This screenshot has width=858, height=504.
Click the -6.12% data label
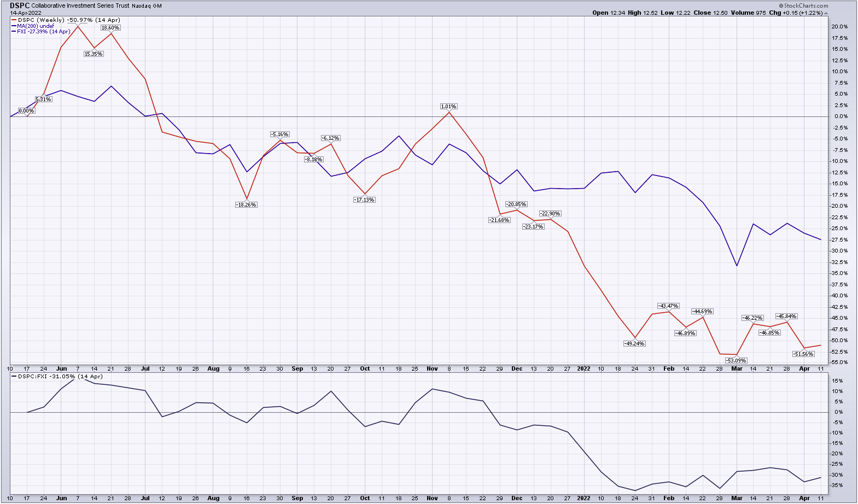(x=330, y=138)
